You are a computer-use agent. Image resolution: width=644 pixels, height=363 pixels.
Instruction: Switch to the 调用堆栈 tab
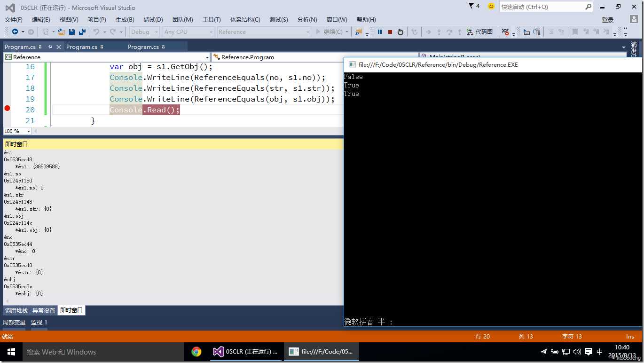point(16,310)
